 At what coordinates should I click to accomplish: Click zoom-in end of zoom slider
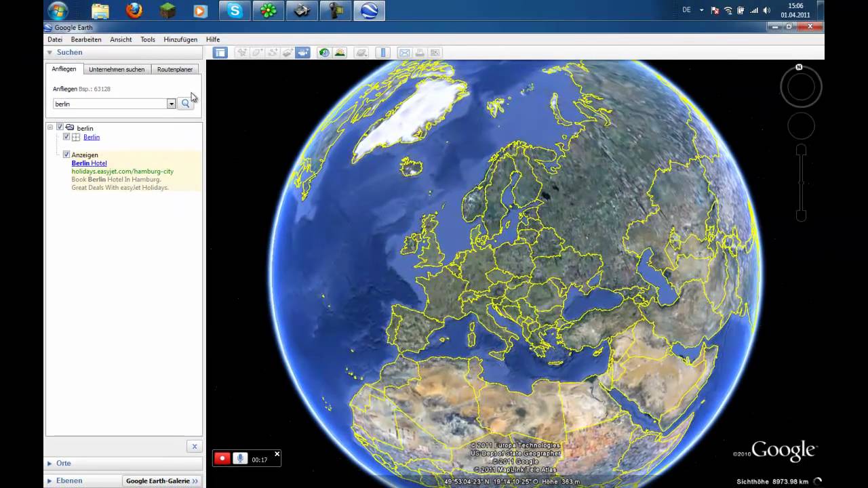coord(801,150)
